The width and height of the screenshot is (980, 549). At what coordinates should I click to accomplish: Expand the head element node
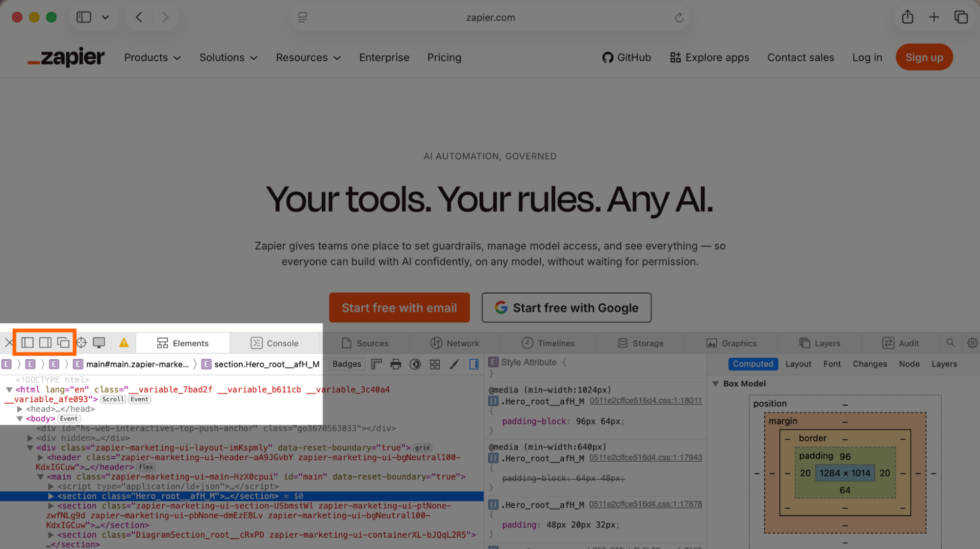(x=20, y=409)
